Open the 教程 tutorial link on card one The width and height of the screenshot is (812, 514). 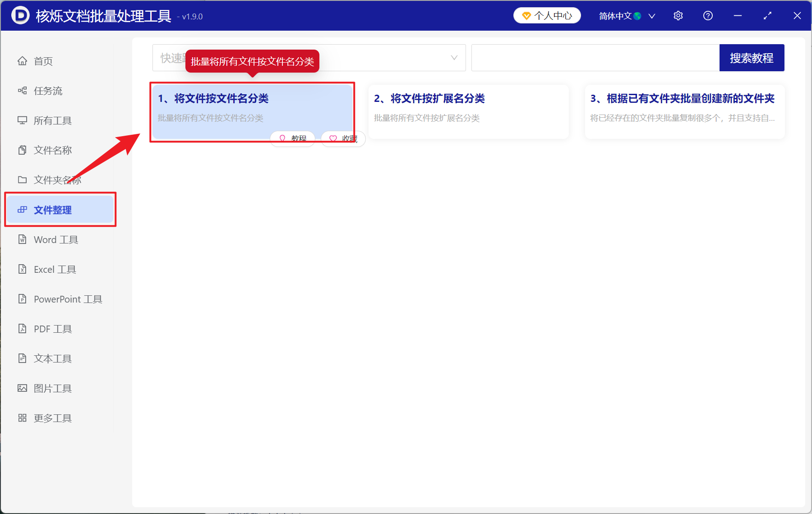coord(292,138)
